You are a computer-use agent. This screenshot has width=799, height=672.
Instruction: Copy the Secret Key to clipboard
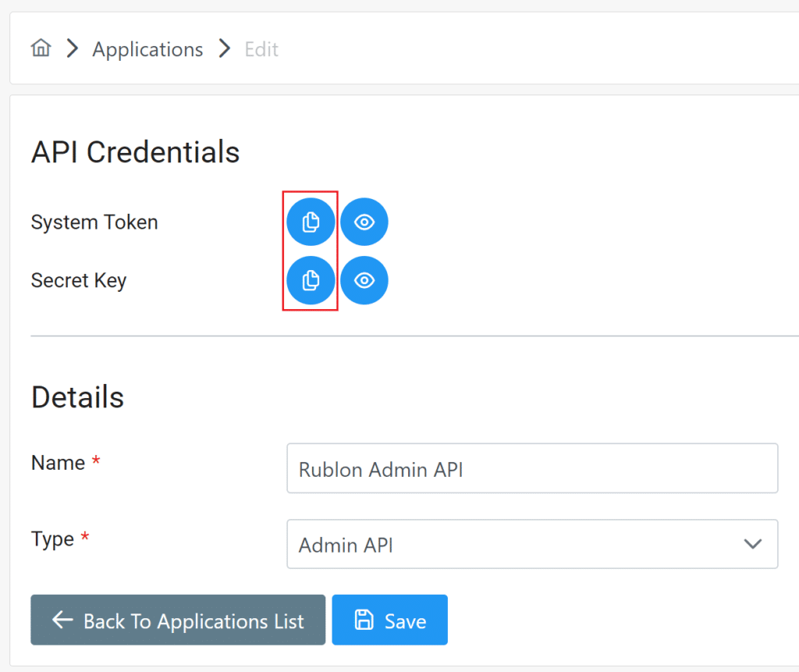pyautogui.click(x=311, y=280)
